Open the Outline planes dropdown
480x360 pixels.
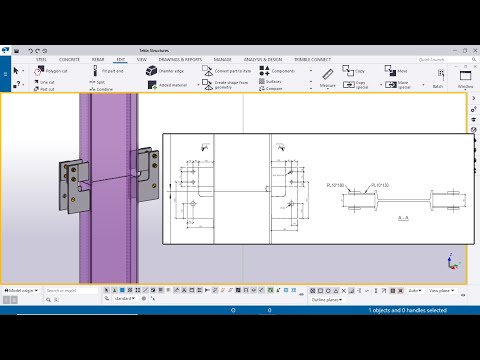click(327, 300)
